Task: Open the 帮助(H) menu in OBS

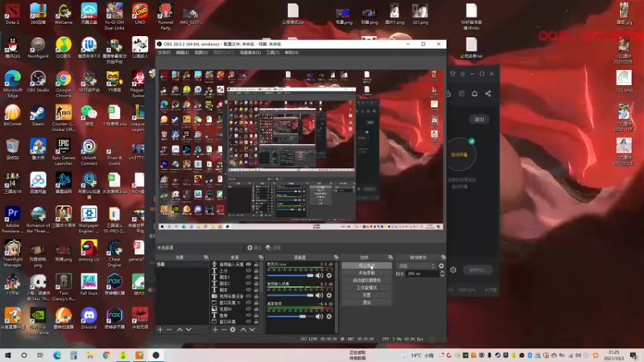Action: click(291, 52)
